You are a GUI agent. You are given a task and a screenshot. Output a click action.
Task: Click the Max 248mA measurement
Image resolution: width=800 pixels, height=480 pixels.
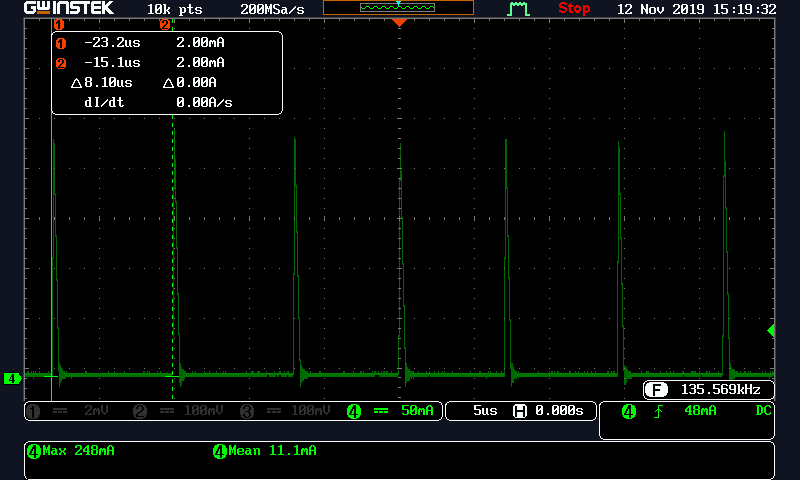click(x=79, y=451)
